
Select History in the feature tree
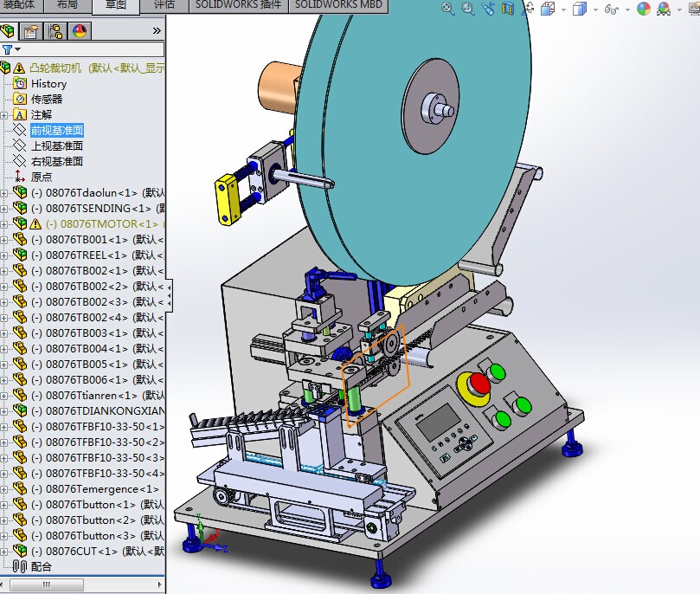48,83
